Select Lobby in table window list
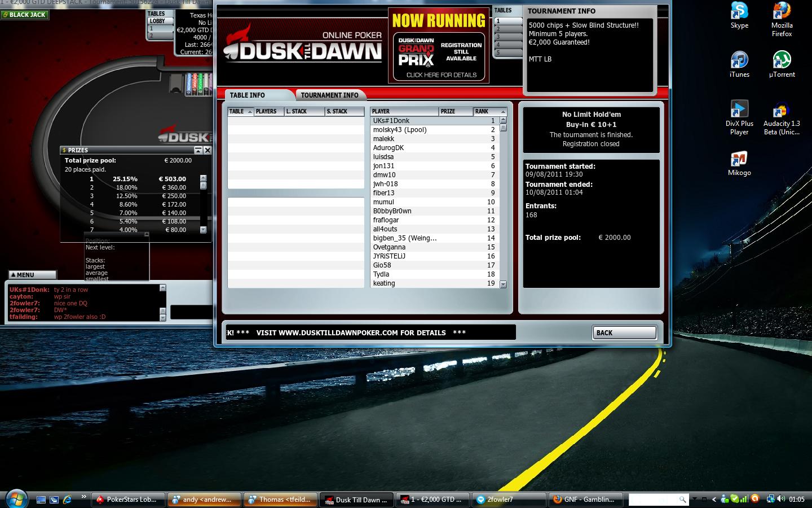The image size is (812, 508). [160, 21]
